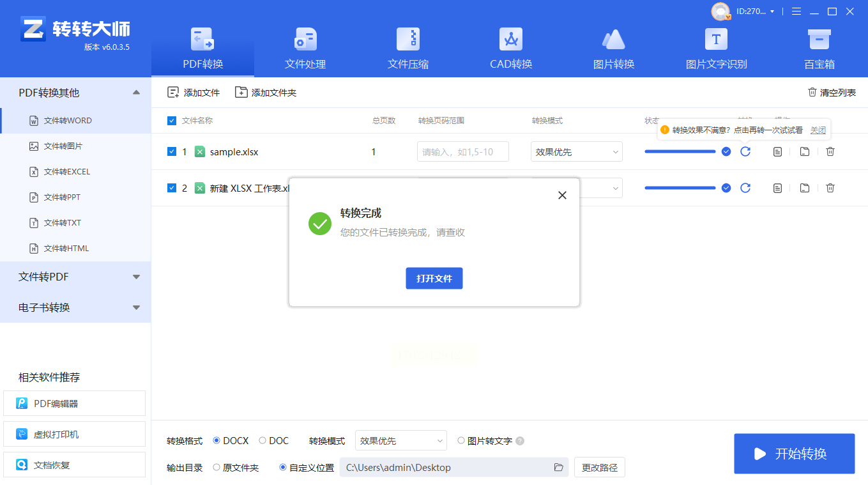
Task: Expand the 文件转PDF sidebar section
Action: 75,277
